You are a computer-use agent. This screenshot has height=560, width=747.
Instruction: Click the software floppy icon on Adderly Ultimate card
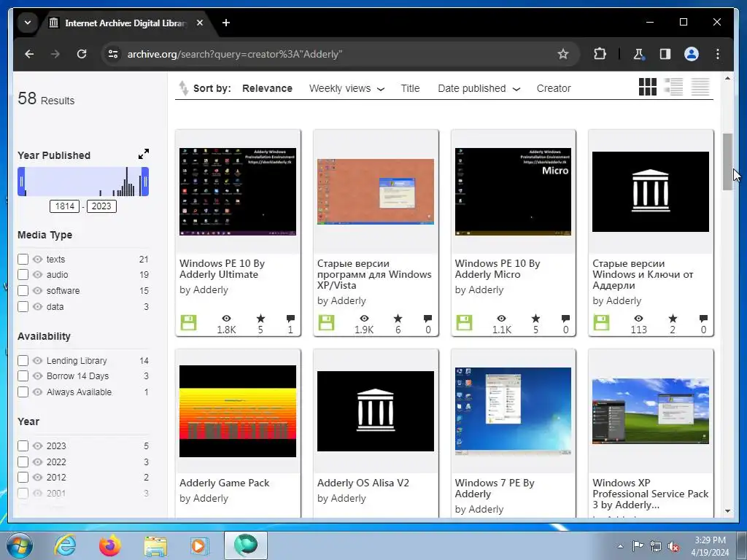189,323
